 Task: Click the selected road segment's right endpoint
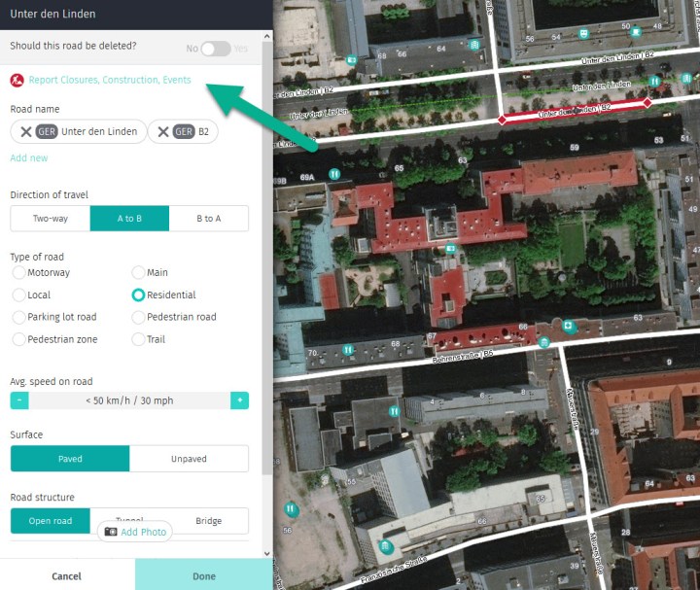pos(647,101)
